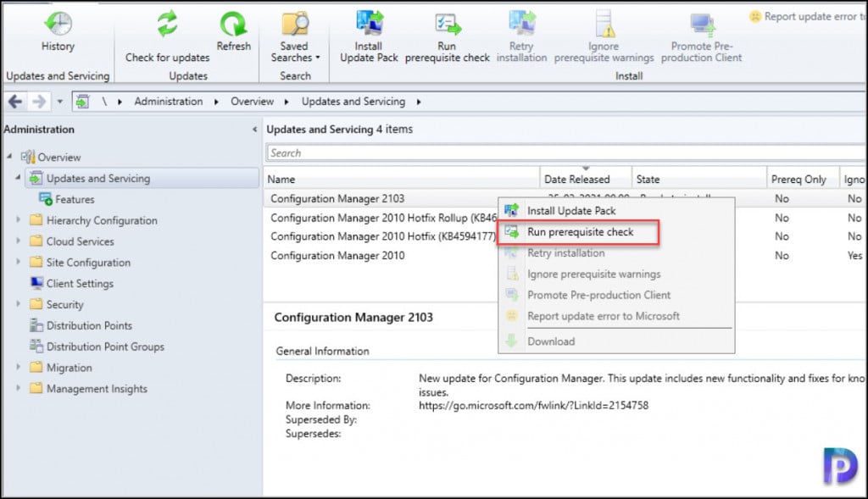868x499 pixels.
Task: Click the Administration breadcrumb link
Action: [x=169, y=101]
